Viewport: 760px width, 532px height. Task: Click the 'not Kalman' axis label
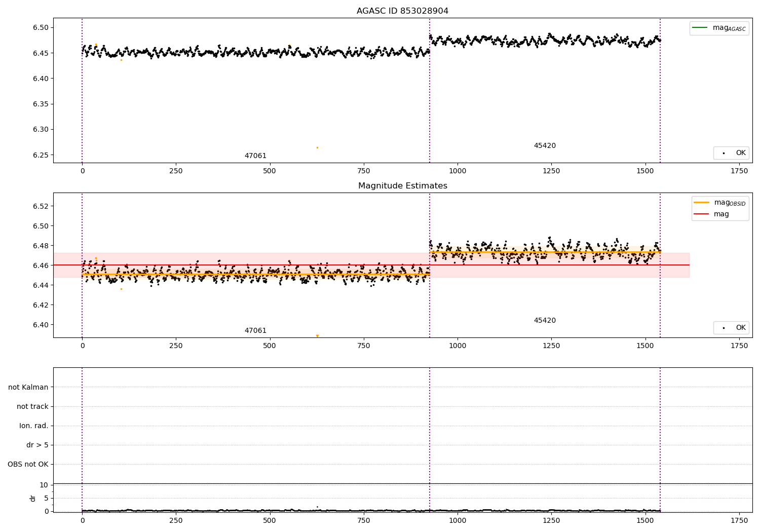(28, 388)
